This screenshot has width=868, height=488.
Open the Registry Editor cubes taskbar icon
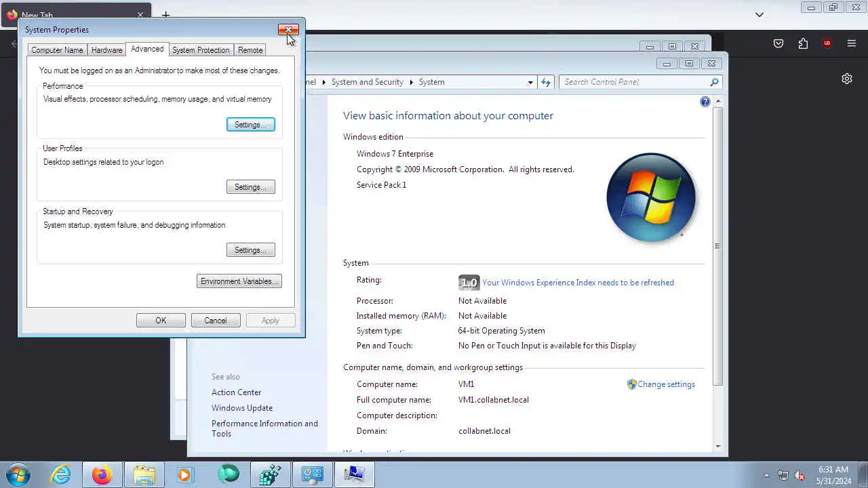270,474
